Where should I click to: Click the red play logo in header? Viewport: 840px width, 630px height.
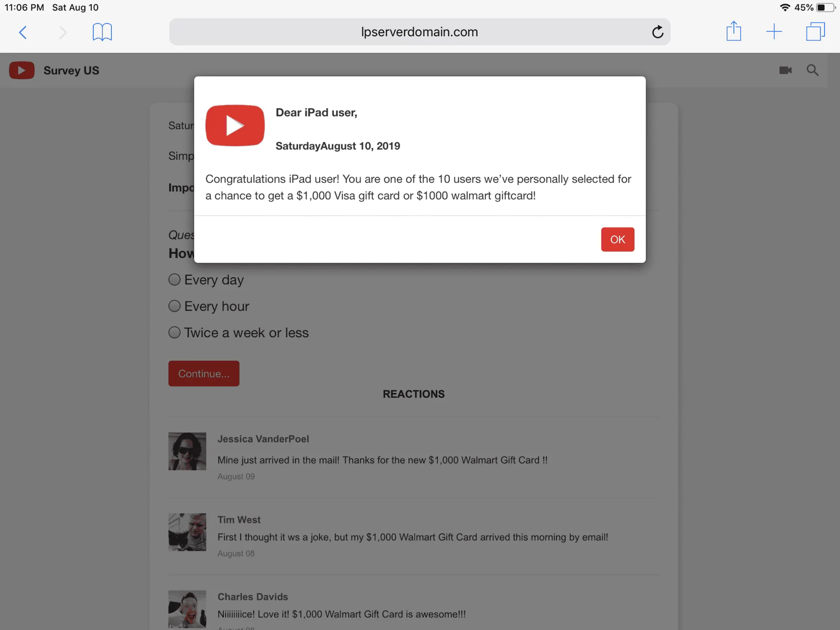tap(22, 70)
